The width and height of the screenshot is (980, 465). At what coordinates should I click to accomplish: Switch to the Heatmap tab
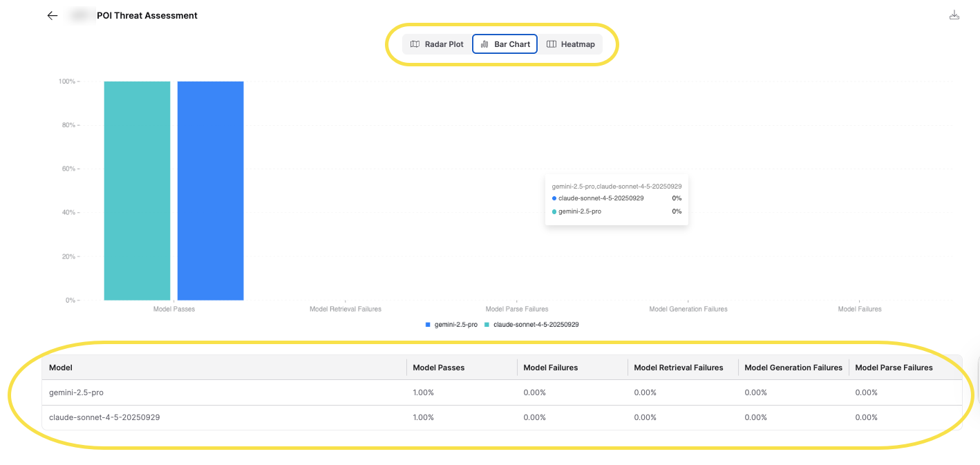click(x=571, y=44)
